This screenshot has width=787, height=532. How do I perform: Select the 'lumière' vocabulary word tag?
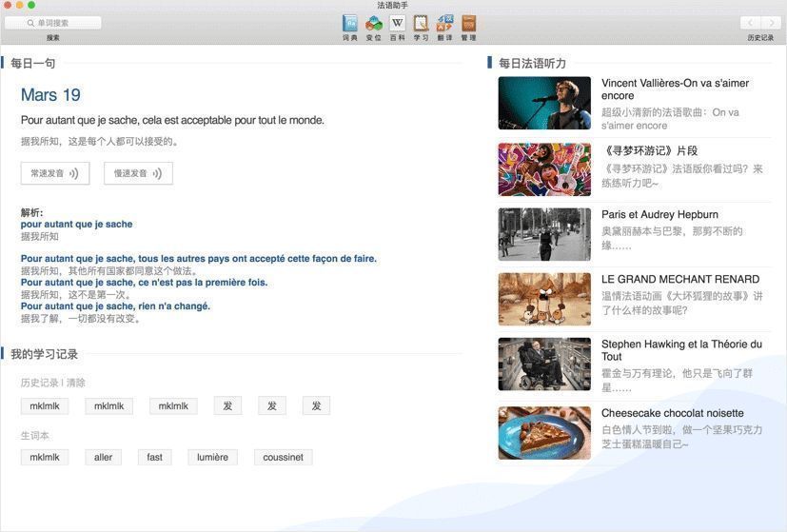212,457
